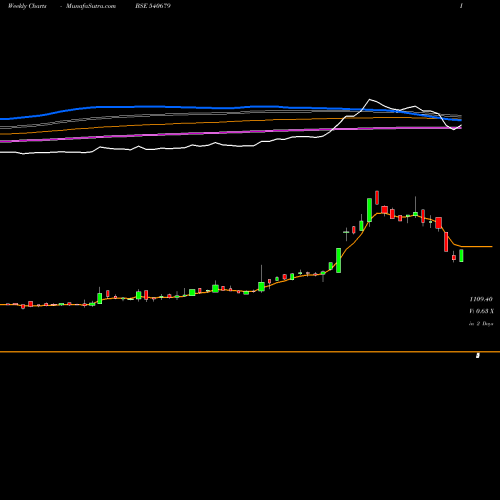Click the 'MunafaSutra.com' label
The height and width of the screenshot is (500, 500).
tap(91, 6)
